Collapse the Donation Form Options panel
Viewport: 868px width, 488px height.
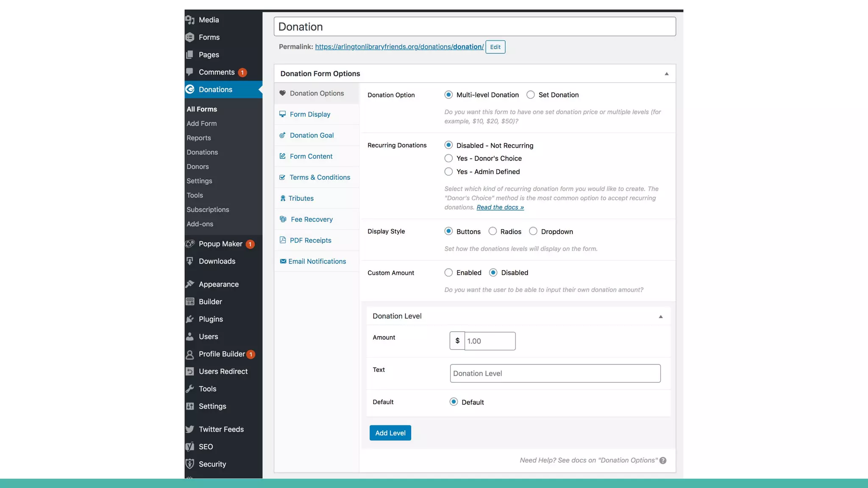[666, 74]
